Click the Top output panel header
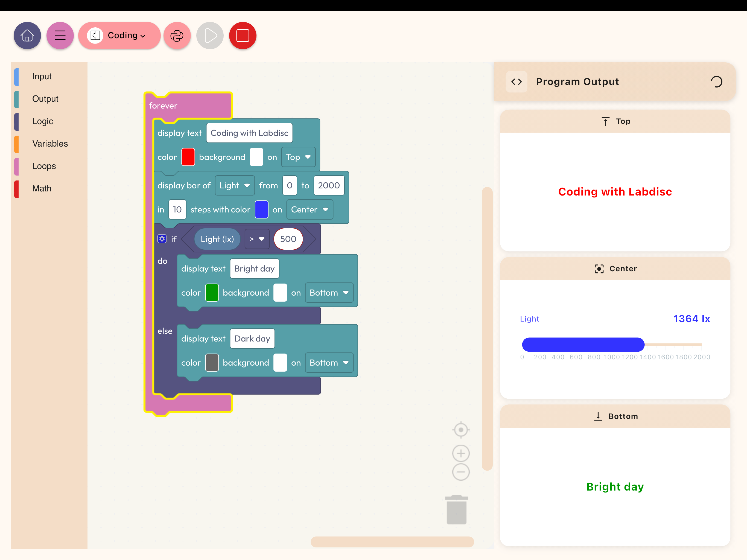This screenshot has width=747, height=560. point(615,121)
